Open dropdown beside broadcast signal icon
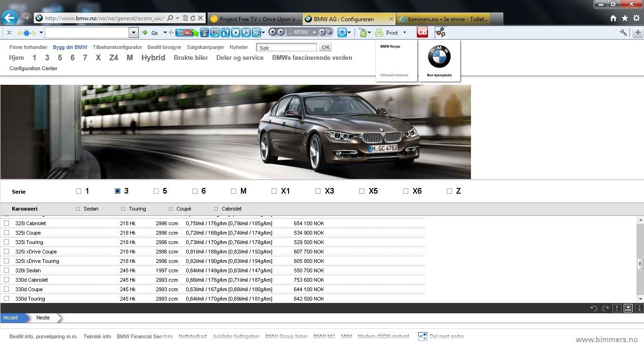 (41, 33)
